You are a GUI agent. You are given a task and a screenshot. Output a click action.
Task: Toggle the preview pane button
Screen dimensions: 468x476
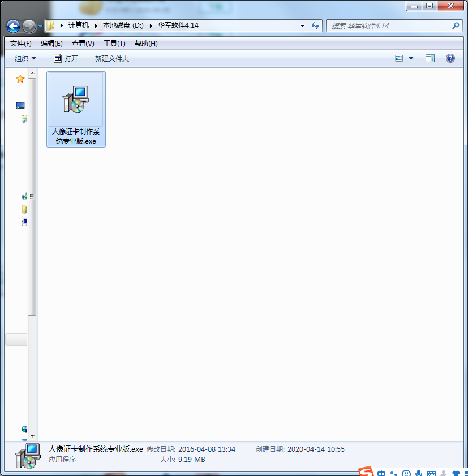[430, 58]
